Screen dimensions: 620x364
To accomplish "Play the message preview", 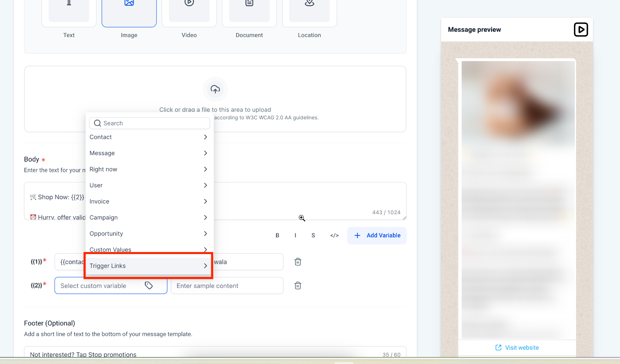I will (x=581, y=30).
